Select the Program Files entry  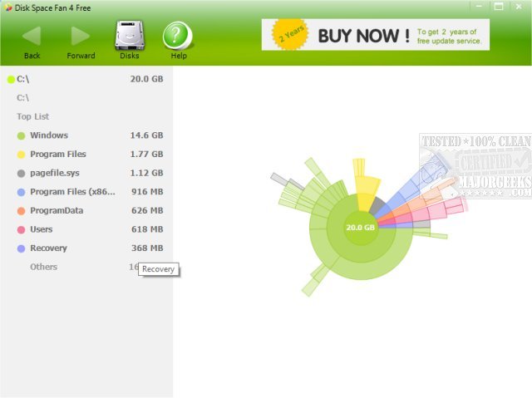pos(90,155)
